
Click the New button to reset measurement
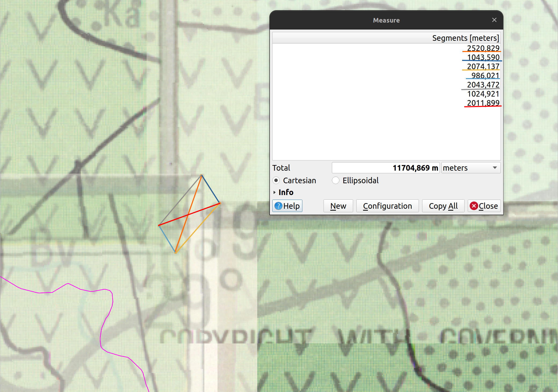click(x=338, y=206)
